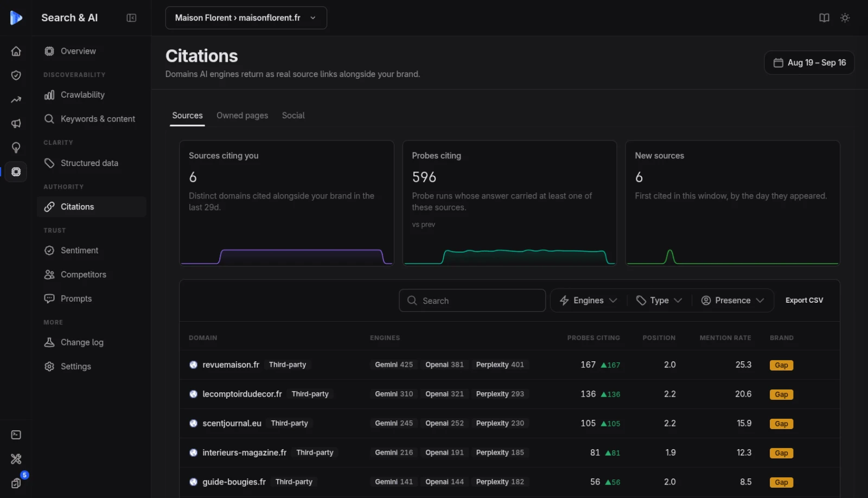Open Crawlability in the sidebar
Screen dimensions: 868x498
point(92,95)
